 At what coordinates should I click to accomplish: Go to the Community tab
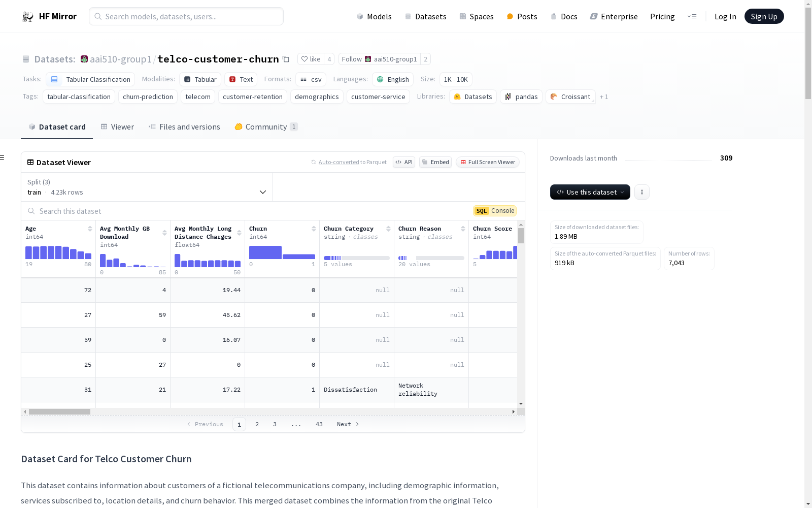tap(266, 127)
